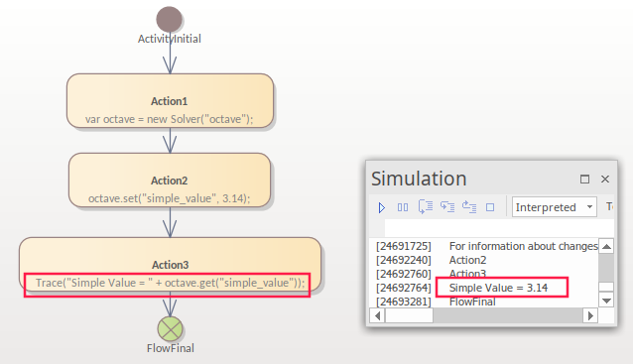
Task: Close the Simulation window
Action: pos(605,179)
